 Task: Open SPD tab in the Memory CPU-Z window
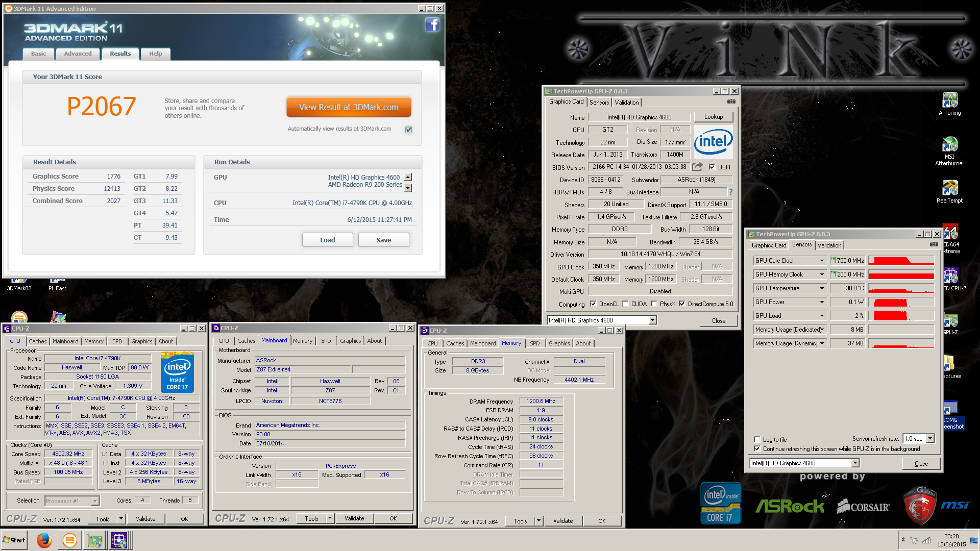(534, 343)
